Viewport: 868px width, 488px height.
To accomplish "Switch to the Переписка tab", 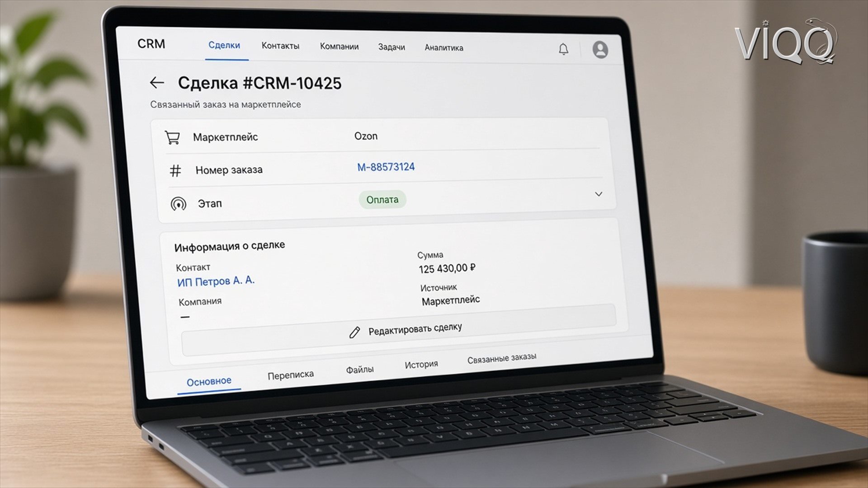I will [x=291, y=375].
